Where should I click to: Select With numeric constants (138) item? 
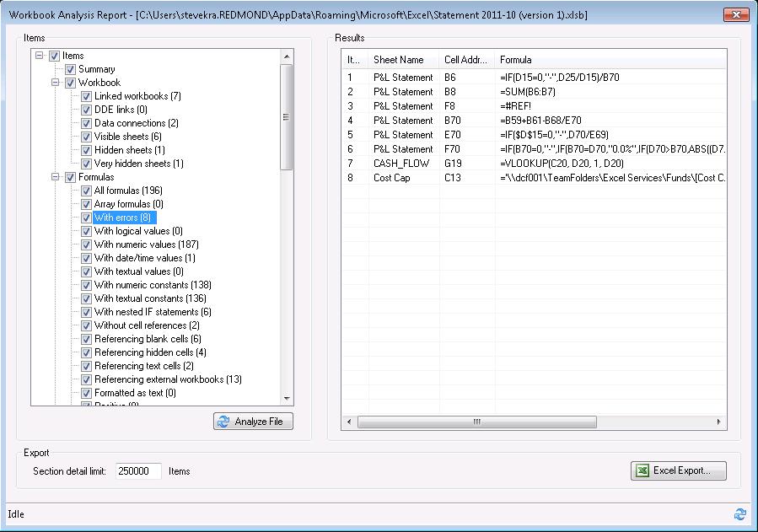click(153, 285)
